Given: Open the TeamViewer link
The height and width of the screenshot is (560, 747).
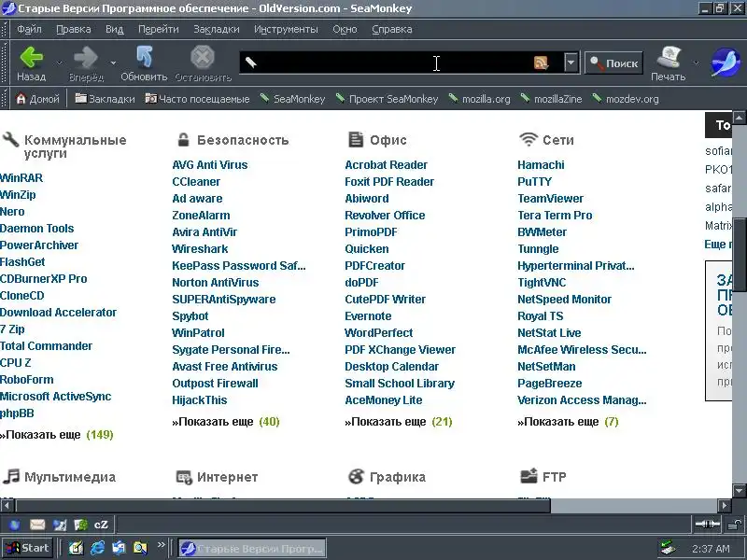Looking at the screenshot, I should click(550, 199).
